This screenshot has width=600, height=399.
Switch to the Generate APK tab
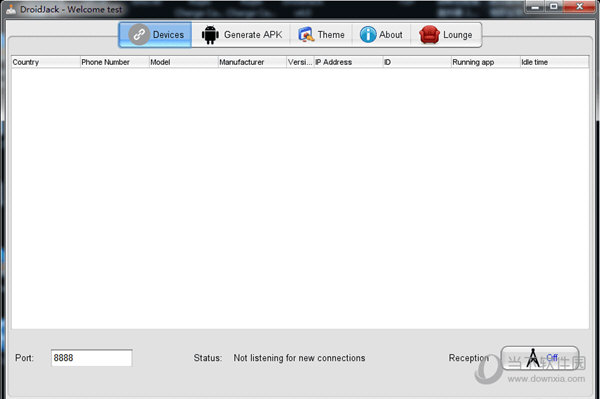[x=241, y=35]
